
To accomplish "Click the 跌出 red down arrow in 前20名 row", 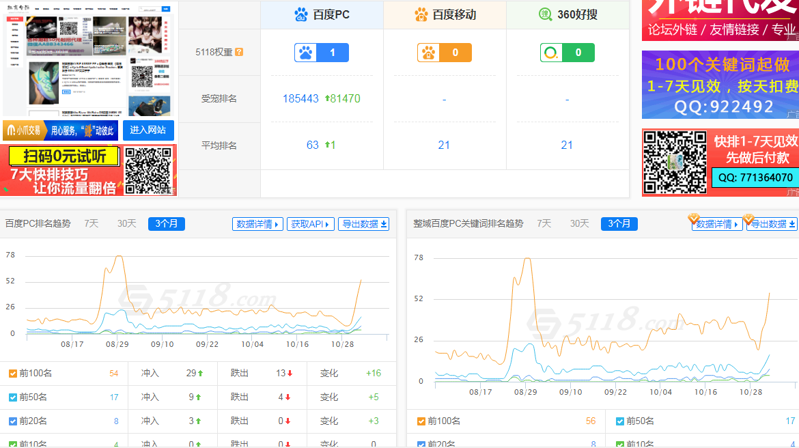I will point(288,421).
